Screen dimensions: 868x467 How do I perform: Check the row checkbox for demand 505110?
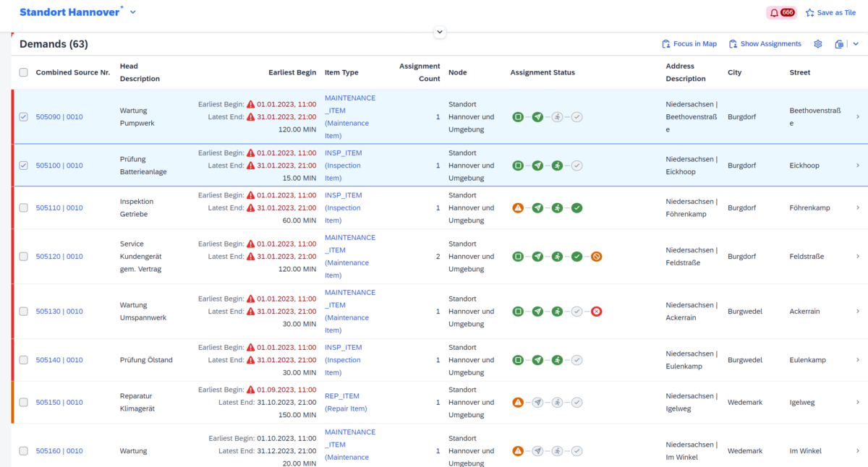[23, 207]
